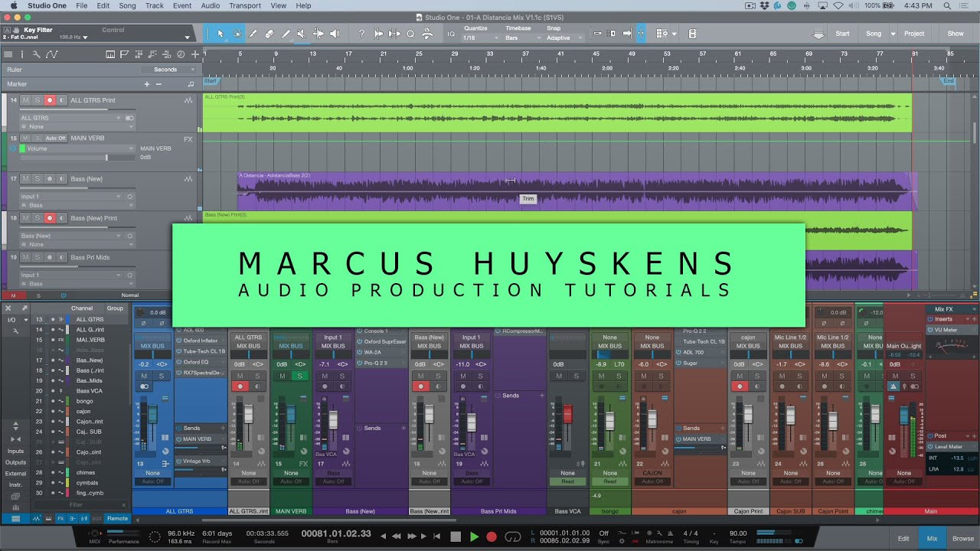Screen dimensions: 980x551
Task: Open the Snap Adaptive dropdown
Action: (563, 37)
